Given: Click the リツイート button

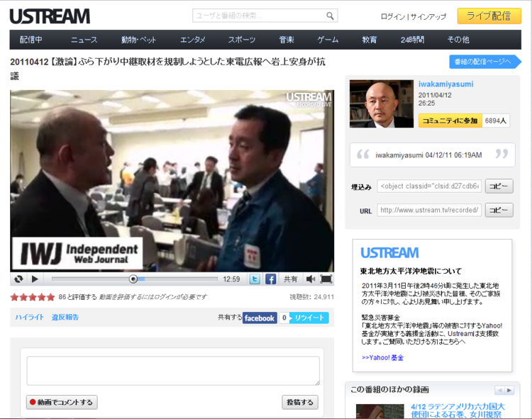Looking at the screenshot, I should pyautogui.click(x=309, y=318).
